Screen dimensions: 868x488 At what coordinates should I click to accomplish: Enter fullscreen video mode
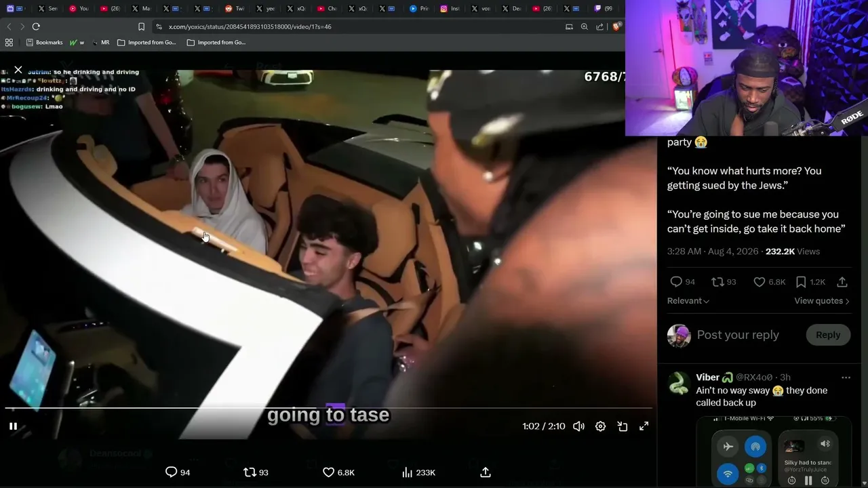click(644, 426)
